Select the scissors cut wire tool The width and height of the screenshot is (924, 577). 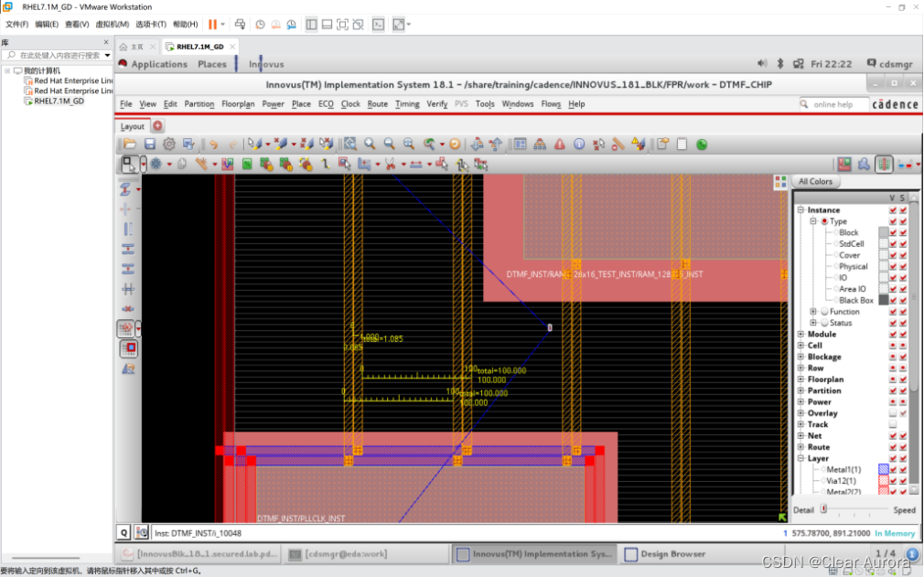390,165
